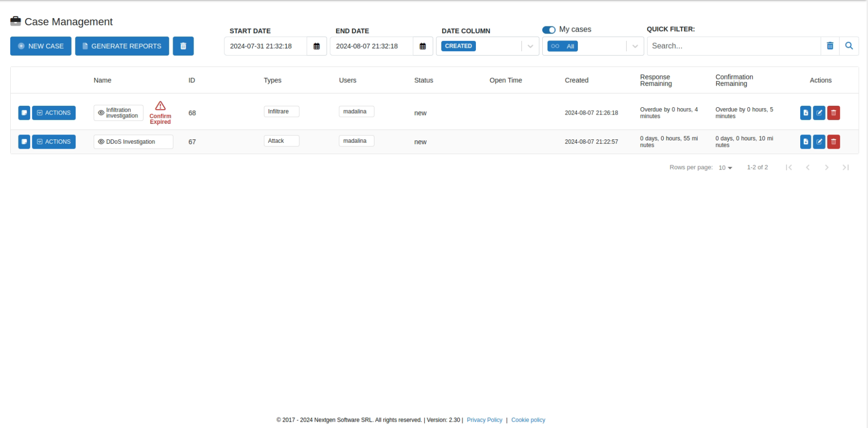868x428 pixels.
Task: Open the End Date calendar picker
Action: click(x=423, y=46)
